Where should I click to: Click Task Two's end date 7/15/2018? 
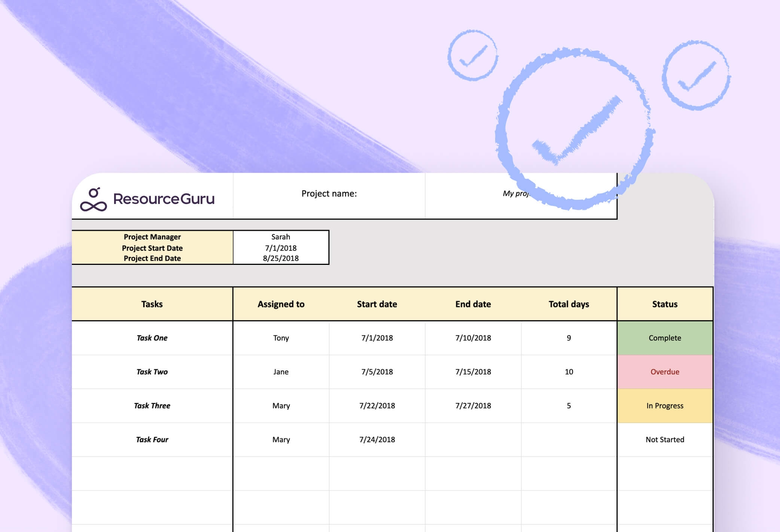point(473,372)
